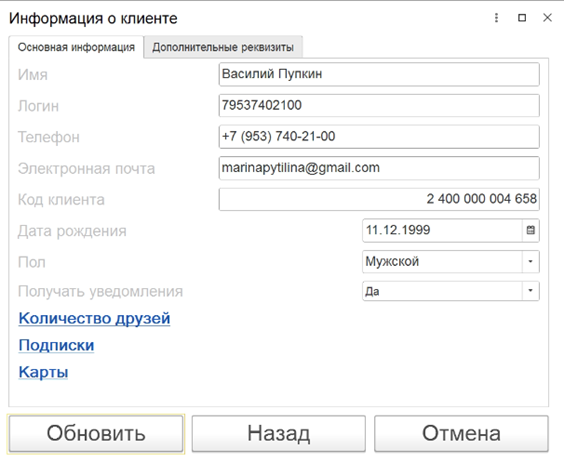The image size is (564, 462).
Task: Click the Логин field label
Action: coord(38,106)
